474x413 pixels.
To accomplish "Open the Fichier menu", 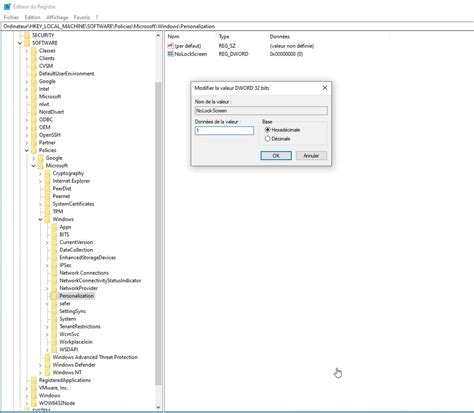I will pos(11,17).
